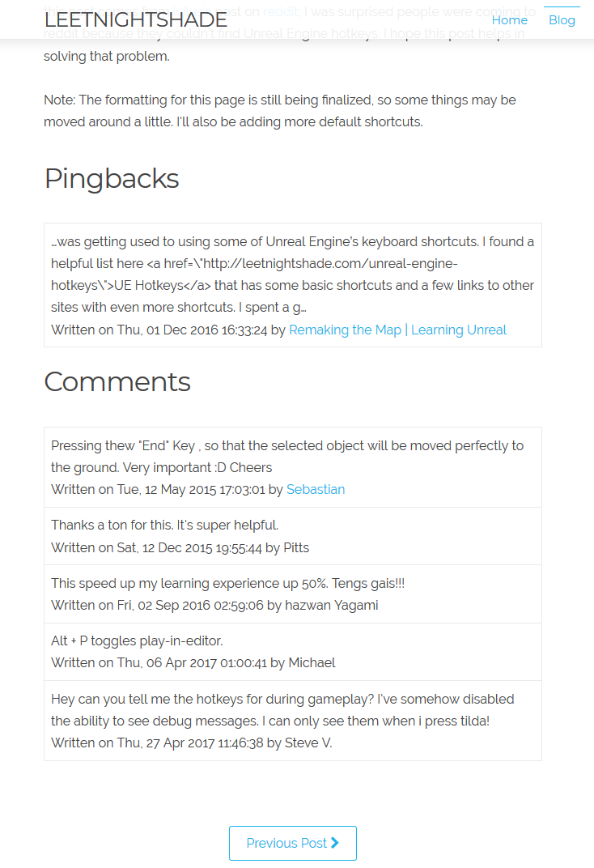Select the pingback excerpt about keyboard shortcuts
The height and width of the screenshot is (868, 594).
292,274
